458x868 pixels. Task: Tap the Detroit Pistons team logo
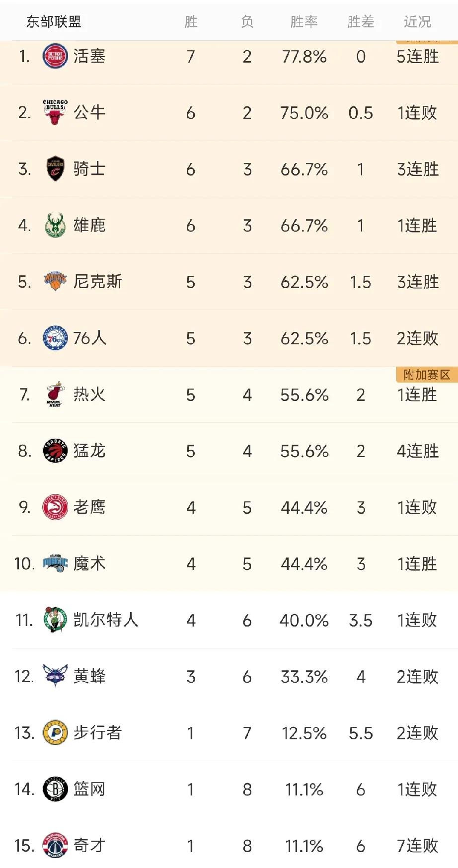tap(55, 56)
